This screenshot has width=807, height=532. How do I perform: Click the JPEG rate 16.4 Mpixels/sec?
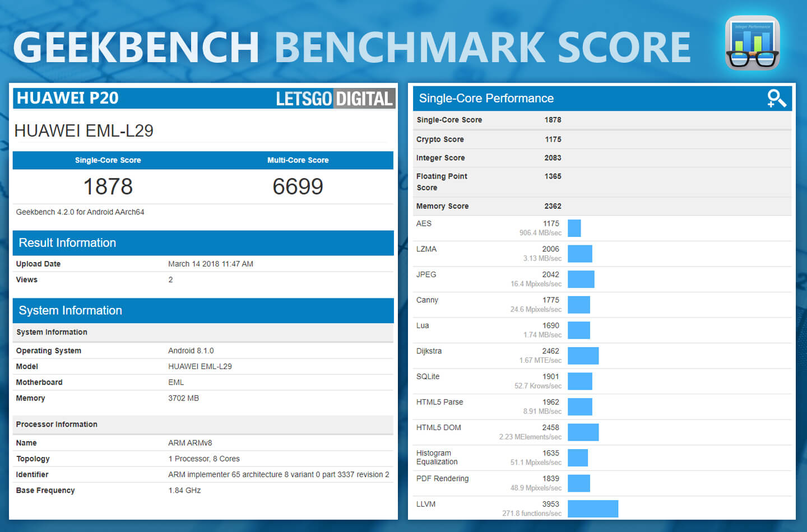[536, 284]
